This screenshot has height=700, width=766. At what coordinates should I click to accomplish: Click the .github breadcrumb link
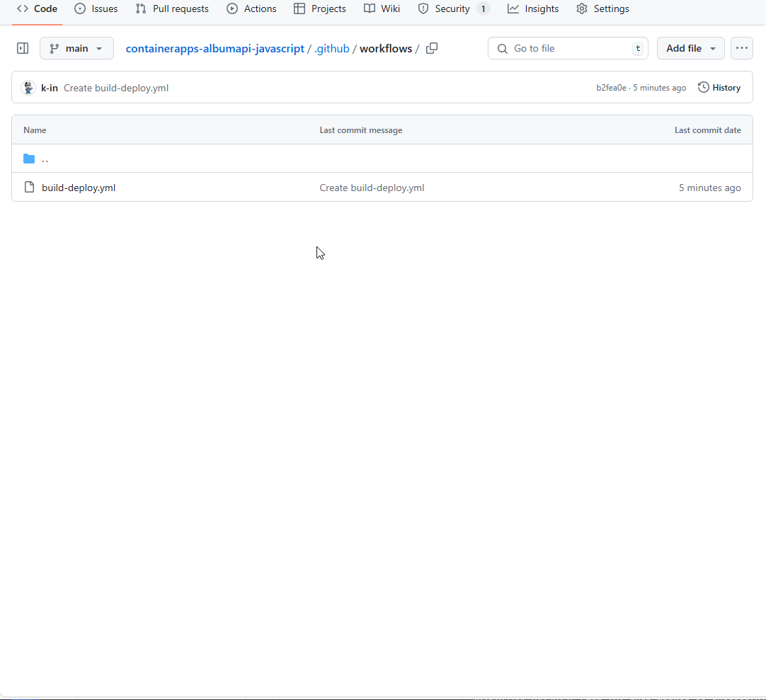point(332,49)
